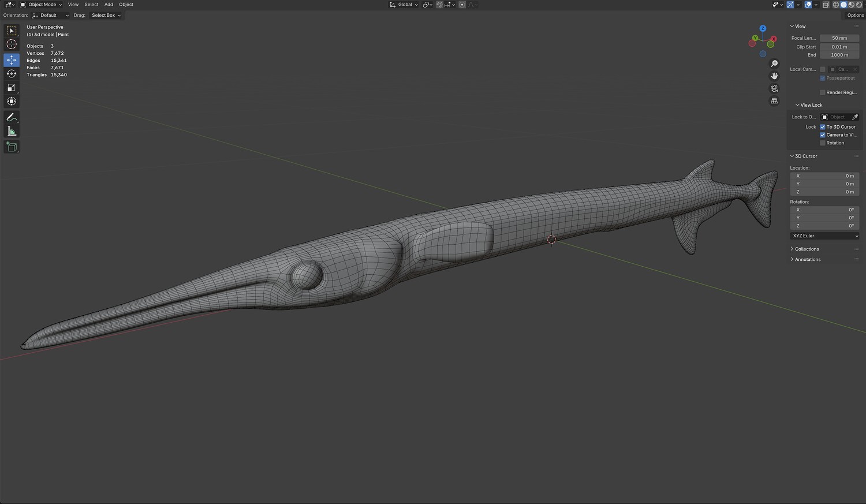Click the blue Z axis on the gizmo
866x504 pixels.
point(763,28)
